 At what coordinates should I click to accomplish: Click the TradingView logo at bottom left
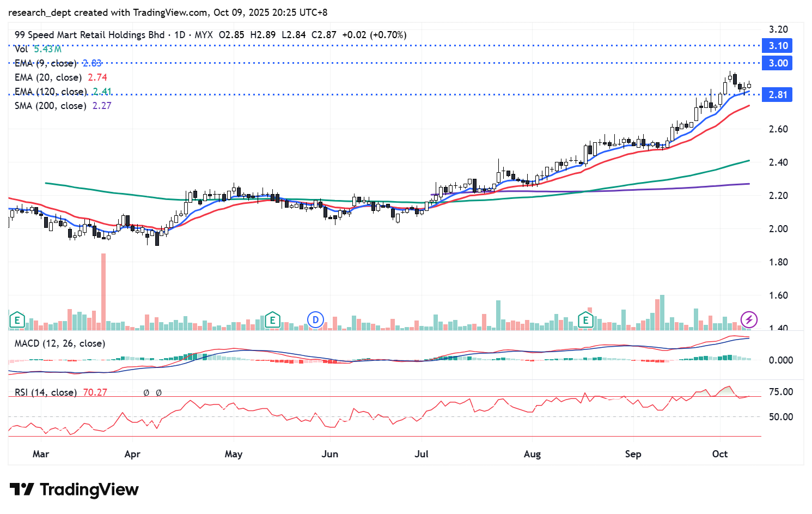[x=74, y=489]
